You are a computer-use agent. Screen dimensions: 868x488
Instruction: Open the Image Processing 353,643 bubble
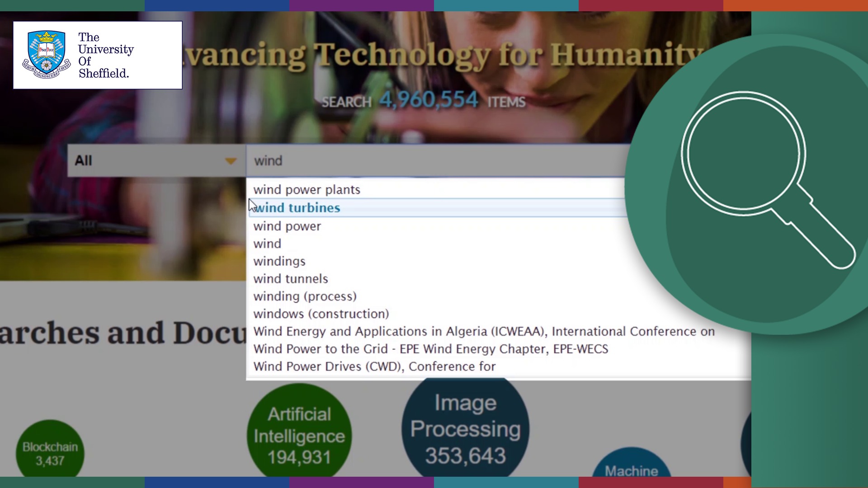coord(465,427)
